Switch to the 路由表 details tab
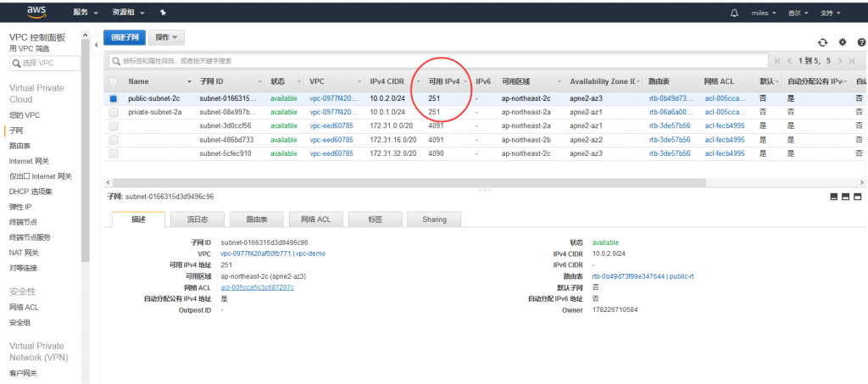868x384 pixels. point(257,220)
